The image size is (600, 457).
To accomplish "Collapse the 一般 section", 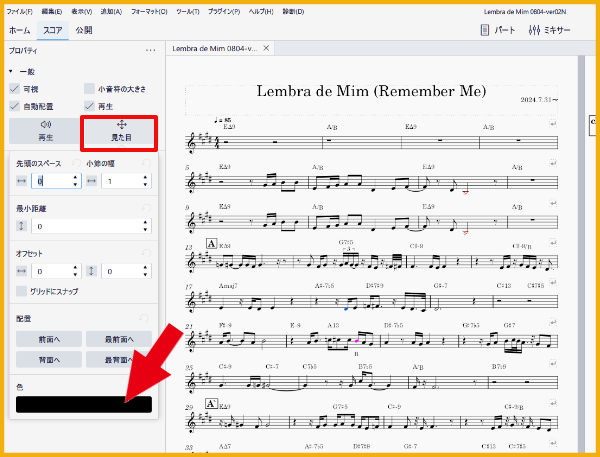I will click(x=11, y=72).
